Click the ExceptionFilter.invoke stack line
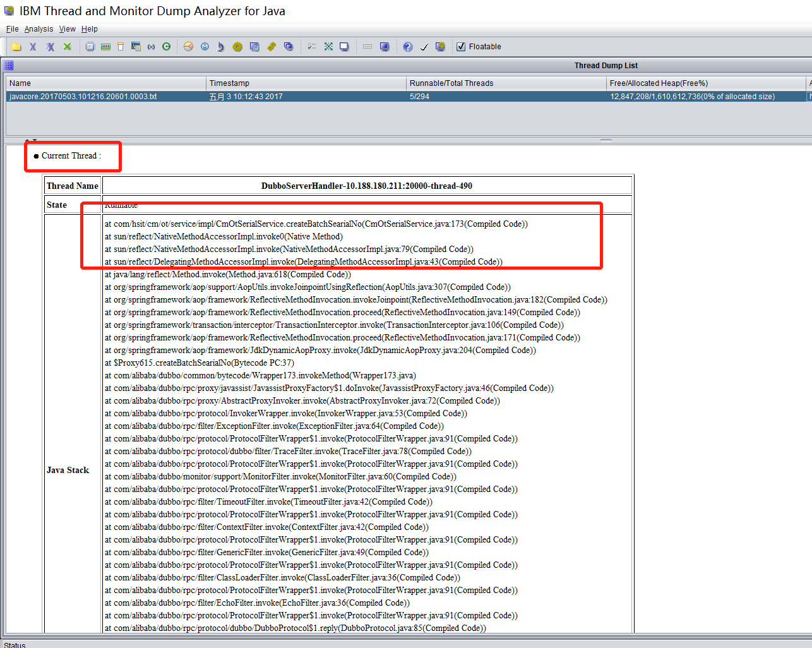 (x=274, y=426)
